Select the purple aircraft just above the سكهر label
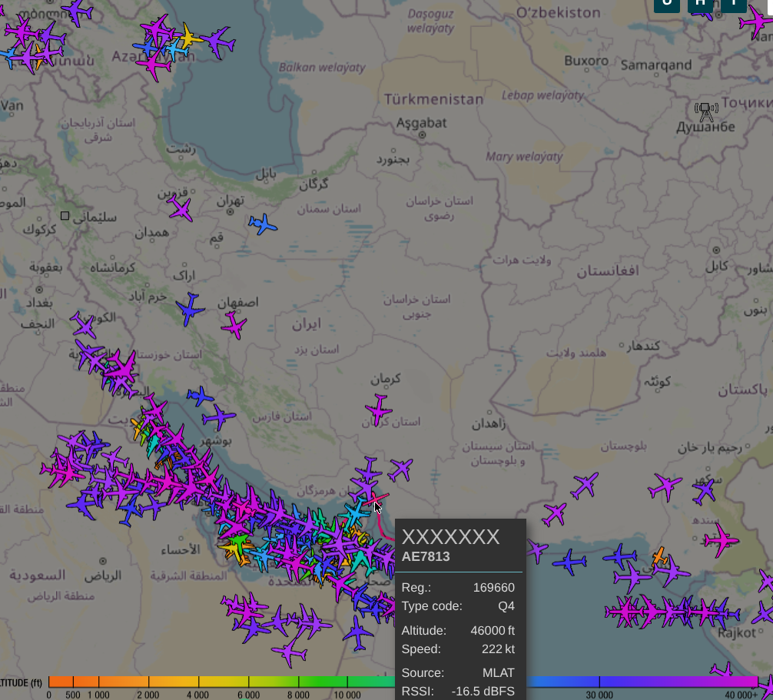Viewport: 773px width, 700px height. [x=704, y=490]
